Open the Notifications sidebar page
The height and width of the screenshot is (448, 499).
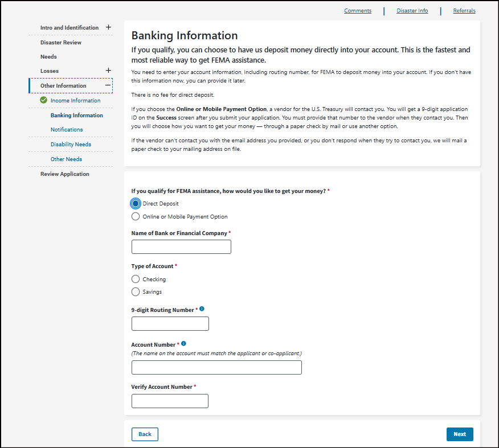point(67,130)
